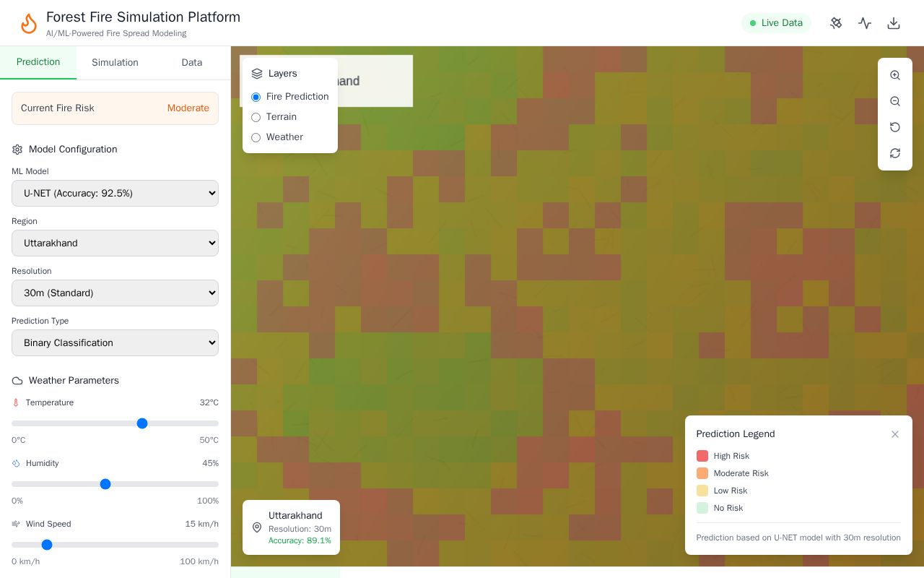The width and height of the screenshot is (924, 578).
Task: Click the map pin location icon
Action: click(257, 527)
